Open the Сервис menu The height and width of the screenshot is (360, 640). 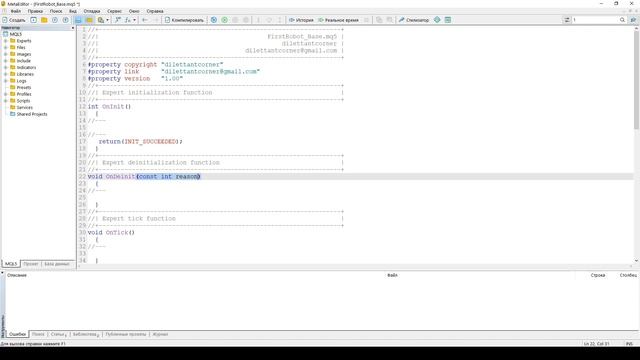tap(114, 11)
